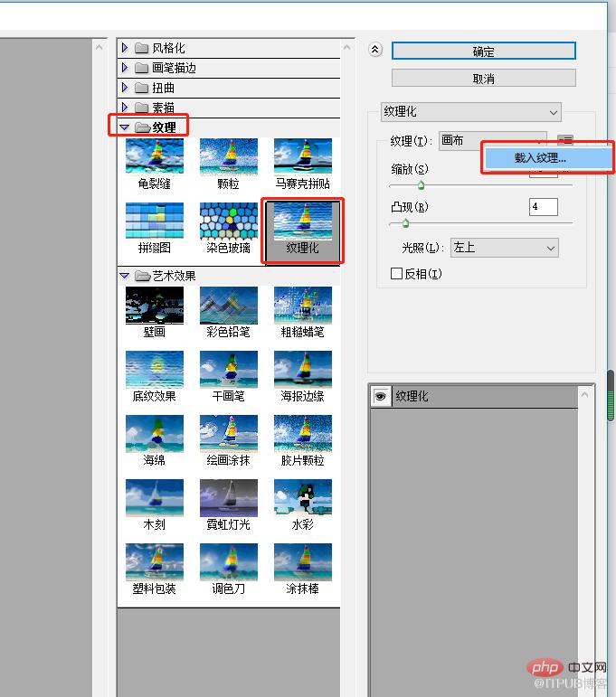The width and height of the screenshot is (616, 697).
Task: Apply the 胶片颗粒 filter thumbnail
Action: click(x=303, y=433)
